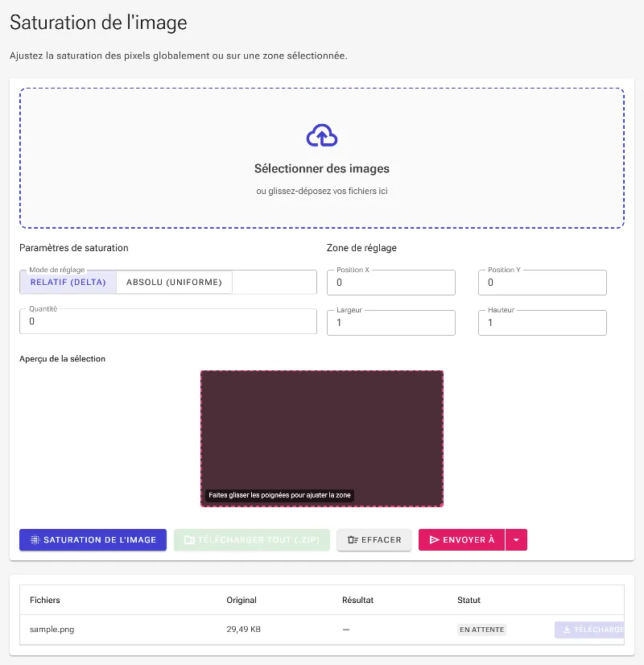Click the "Aperçu de la sélection" label
This screenshot has width=644, height=665.
[x=62, y=359]
